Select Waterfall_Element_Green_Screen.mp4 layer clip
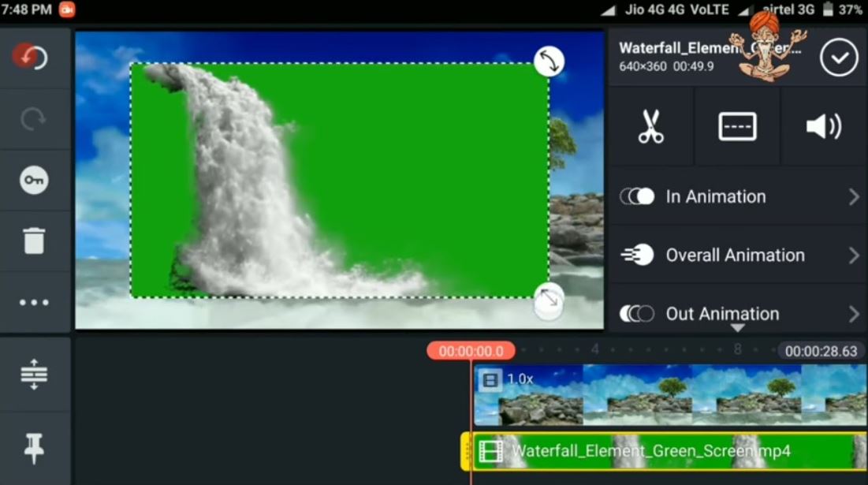 click(x=662, y=451)
